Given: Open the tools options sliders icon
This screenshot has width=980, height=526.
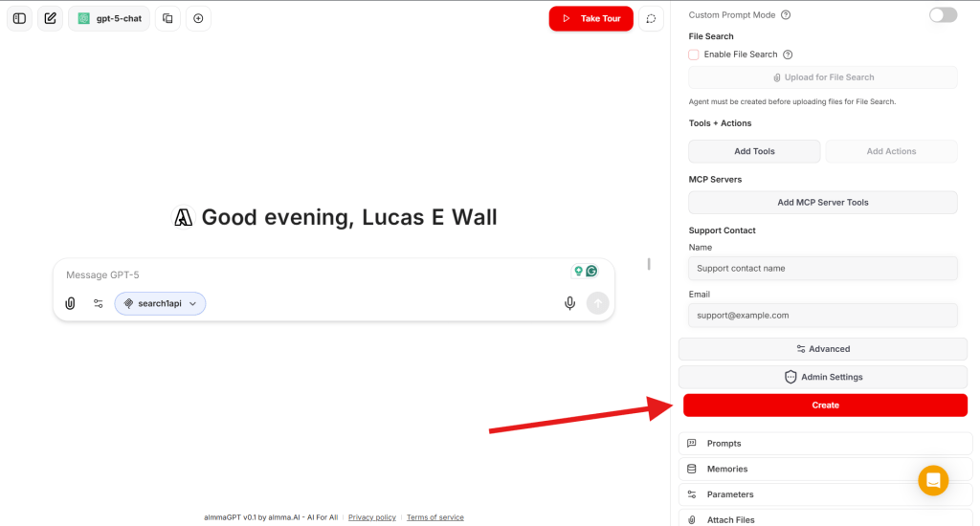Looking at the screenshot, I should point(99,303).
